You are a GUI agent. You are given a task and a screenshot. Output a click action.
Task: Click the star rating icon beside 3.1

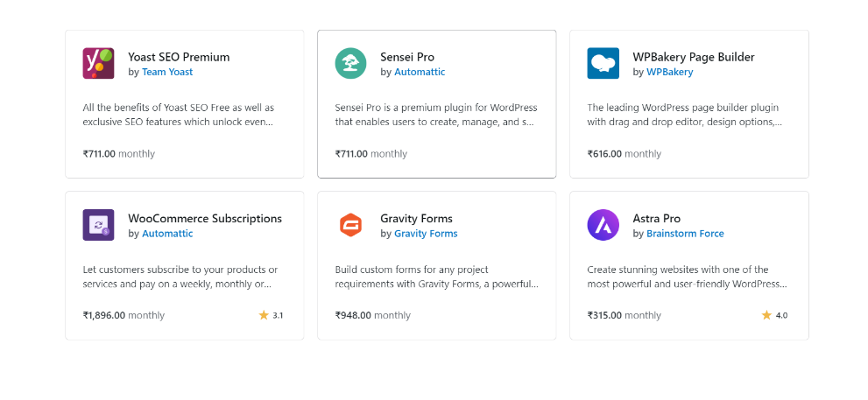[264, 315]
